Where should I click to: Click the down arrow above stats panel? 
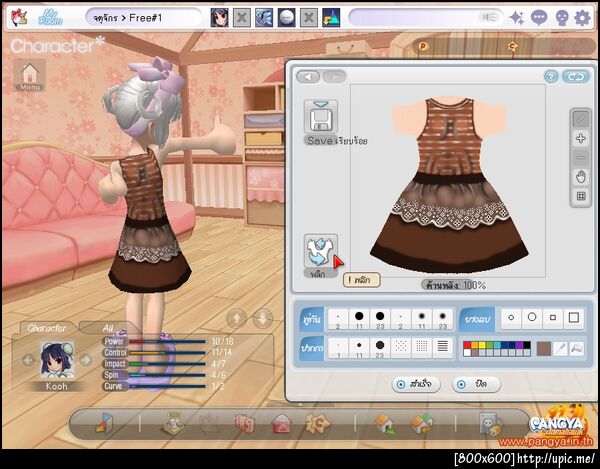click(x=262, y=318)
